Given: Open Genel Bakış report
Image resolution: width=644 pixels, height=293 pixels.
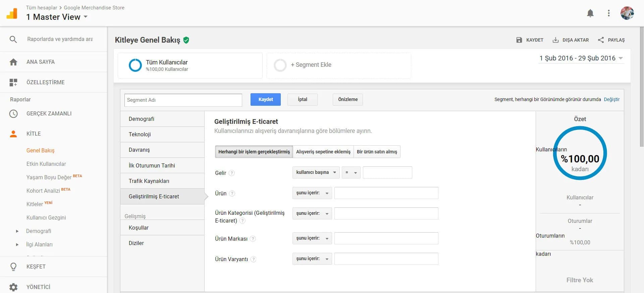Looking at the screenshot, I should [40, 150].
